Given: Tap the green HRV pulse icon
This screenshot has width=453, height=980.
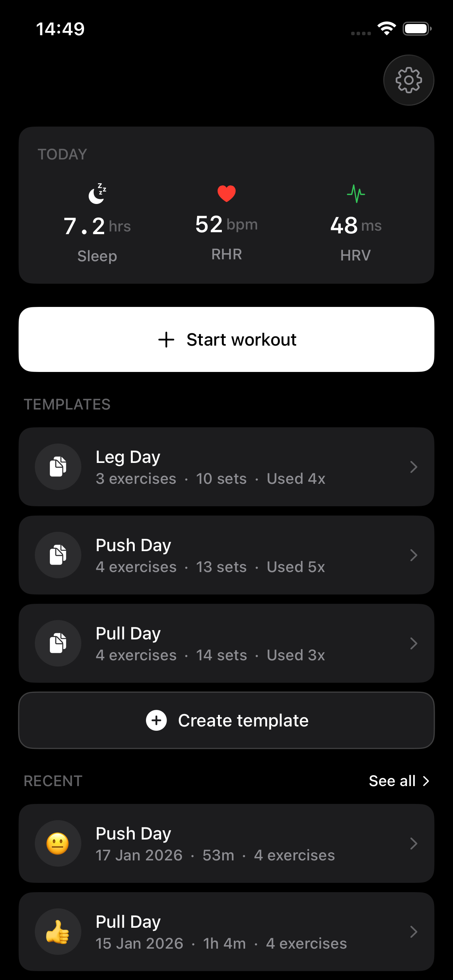Looking at the screenshot, I should [356, 194].
